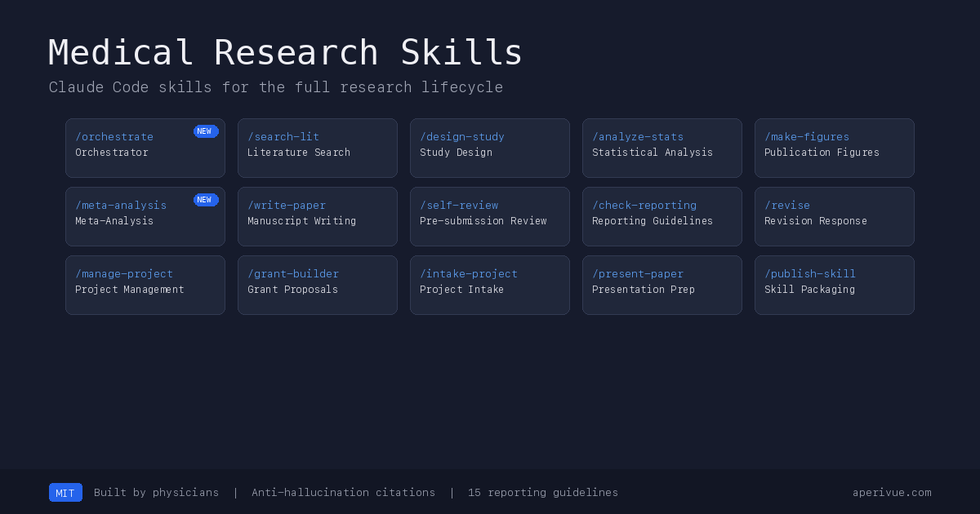This screenshot has height=514, width=980.
Task: Open the /orchestrate Orchestrator skill card
Action: (145, 148)
